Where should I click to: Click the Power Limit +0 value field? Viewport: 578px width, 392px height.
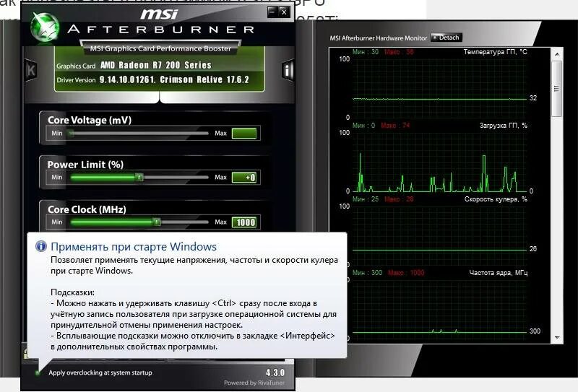tap(244, 178)
